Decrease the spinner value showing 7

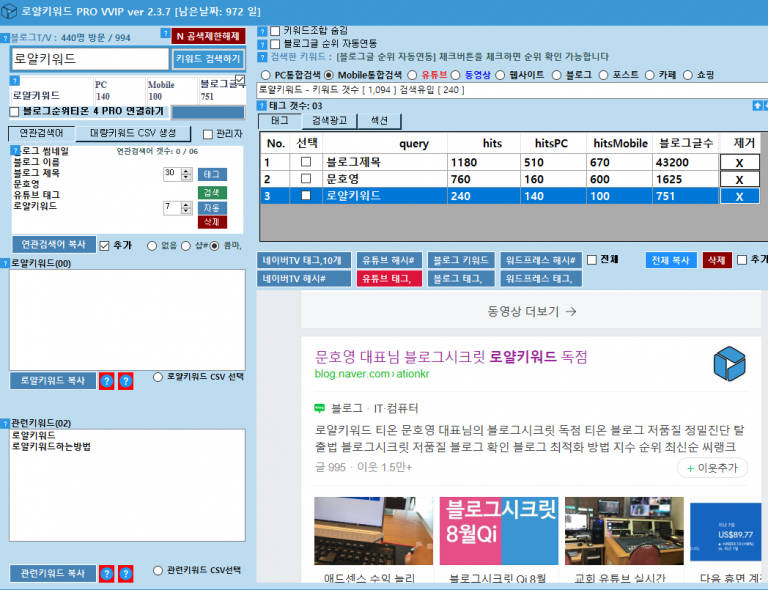pyautogui.click(x=186, y=211)
